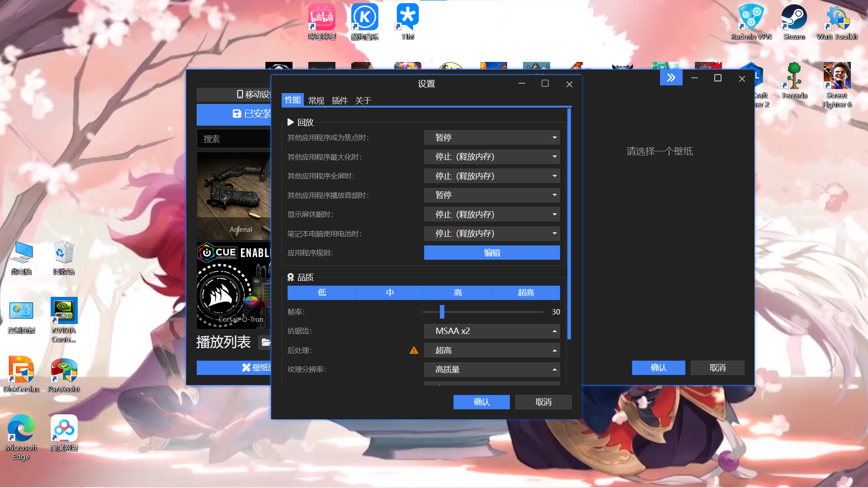Click 确认 in the main Wallpaper Engine window

[658, 368]
